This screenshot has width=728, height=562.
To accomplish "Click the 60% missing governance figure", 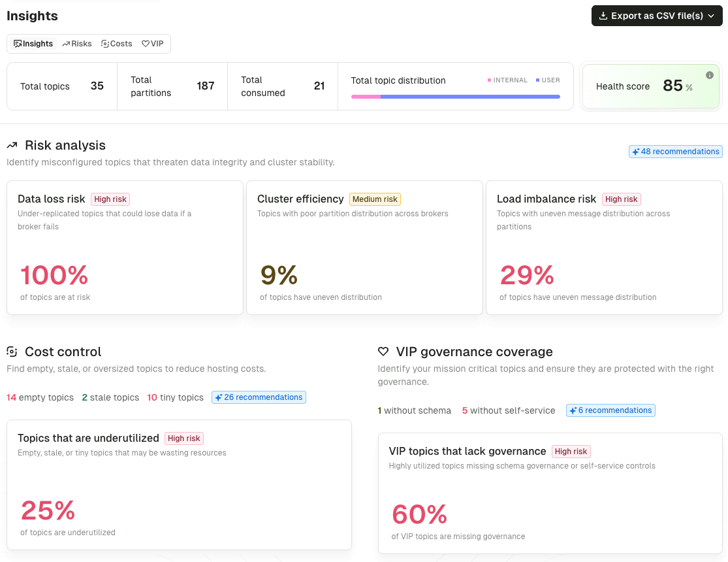I will coord(420,514).
